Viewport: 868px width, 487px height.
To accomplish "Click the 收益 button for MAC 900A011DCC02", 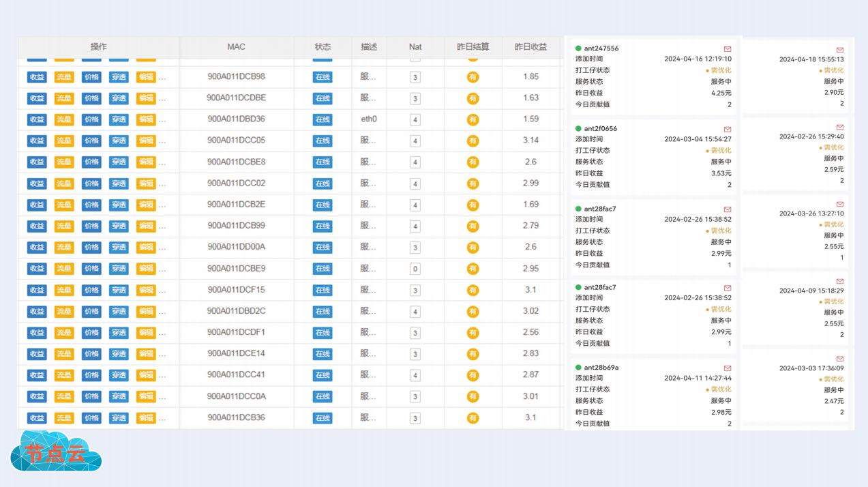I will click(x=37, y=183).
